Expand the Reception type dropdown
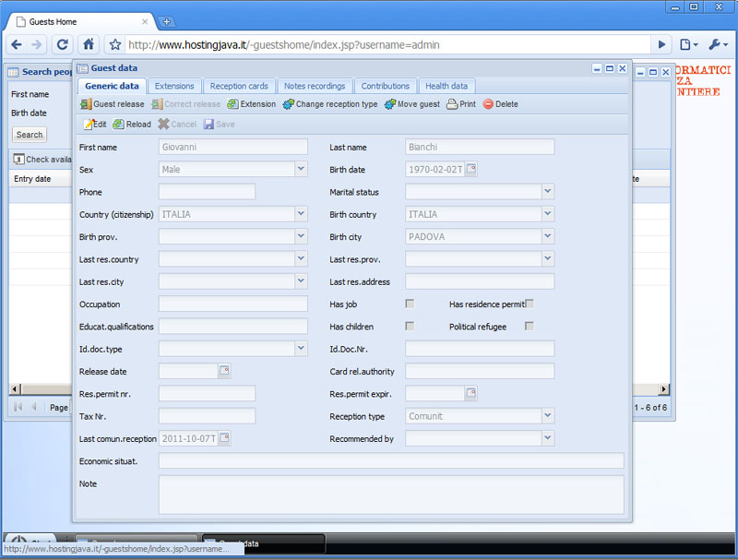 click(x=548, y=416)
